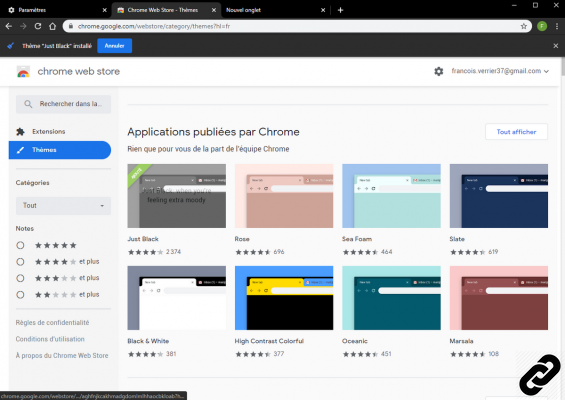
Task: Switch to the Nouvel onglet tab
Action: (276, 10)
